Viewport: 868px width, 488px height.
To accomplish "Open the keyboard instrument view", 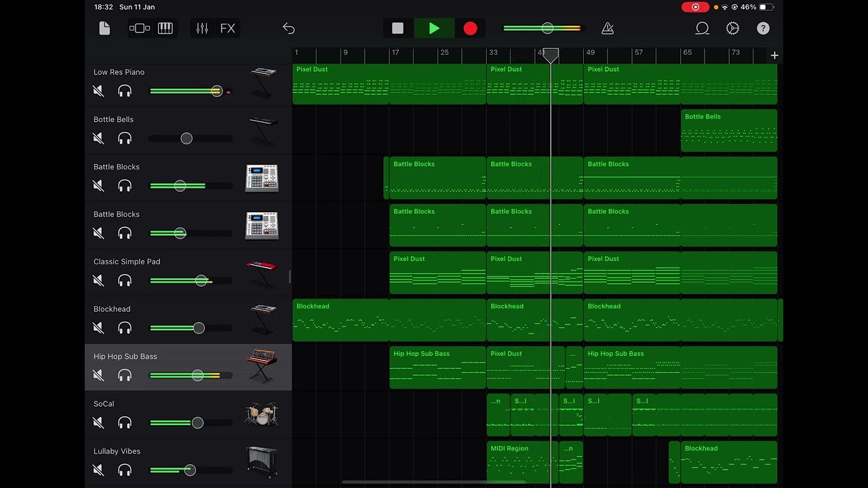I will [x=165, y=28].
